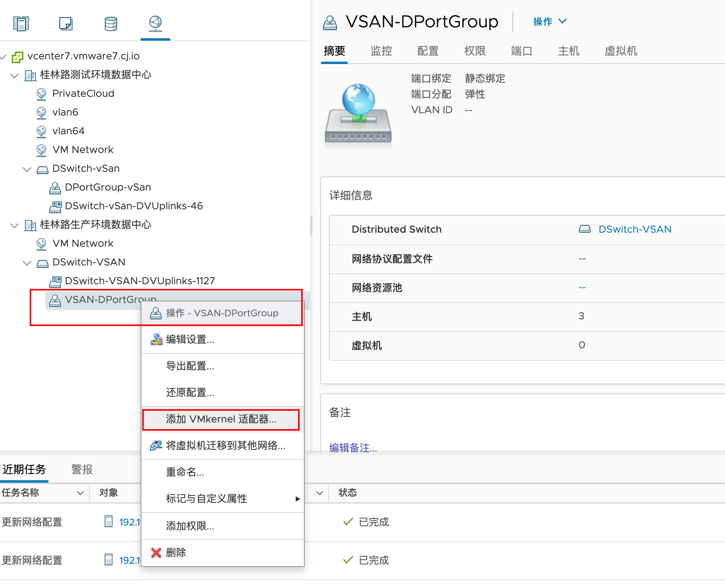The height and width of the screenshot is (588, 725).
Task: Open the 192.1 host link in the second task row
Action: pyautogui.click(x=129, y=560)
